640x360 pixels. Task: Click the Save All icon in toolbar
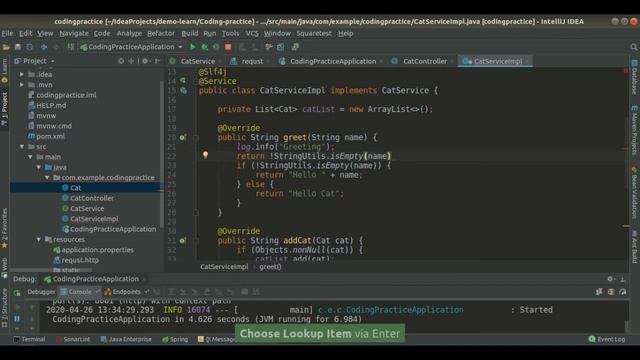(x=18, y=47)
